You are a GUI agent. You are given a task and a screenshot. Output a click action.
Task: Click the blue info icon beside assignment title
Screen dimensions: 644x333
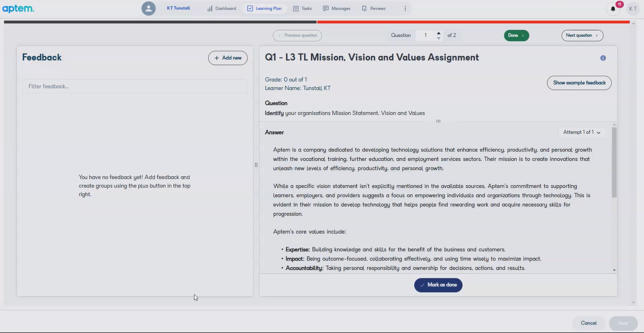(603, 58)
